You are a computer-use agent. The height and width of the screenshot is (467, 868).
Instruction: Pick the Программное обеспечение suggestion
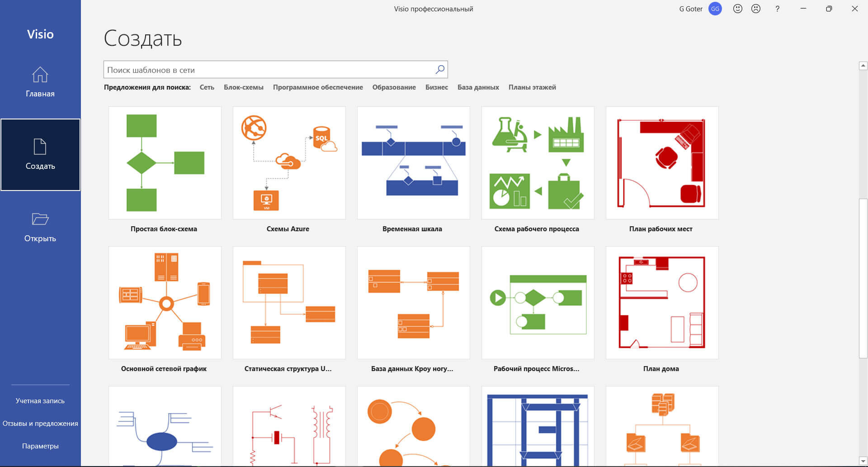(318, 87)
